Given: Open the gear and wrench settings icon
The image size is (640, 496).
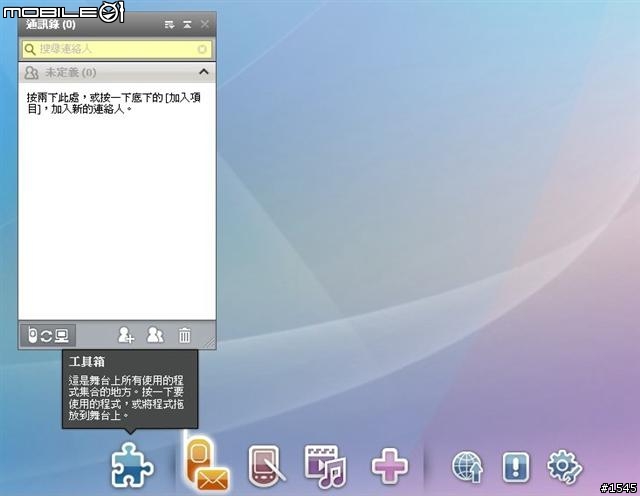Looking at the screenshot, I should (x=564, y=467).
